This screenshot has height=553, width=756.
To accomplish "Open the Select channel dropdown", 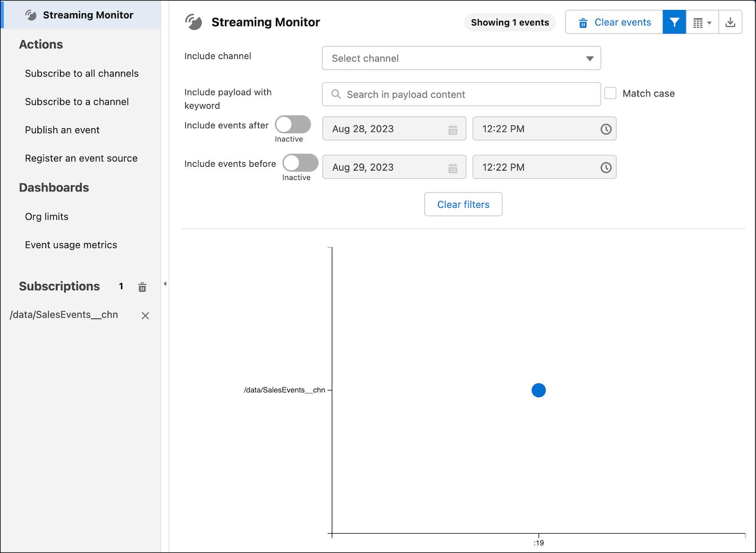I will [x=462, y=58].
